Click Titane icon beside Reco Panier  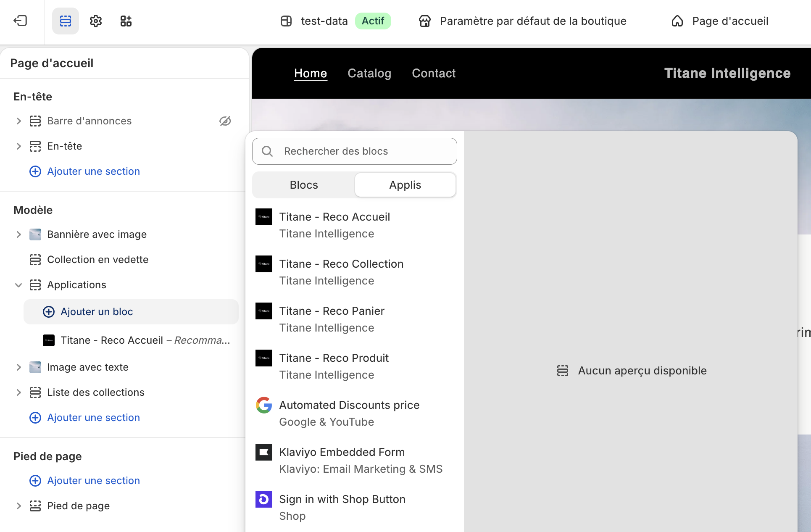264,311
